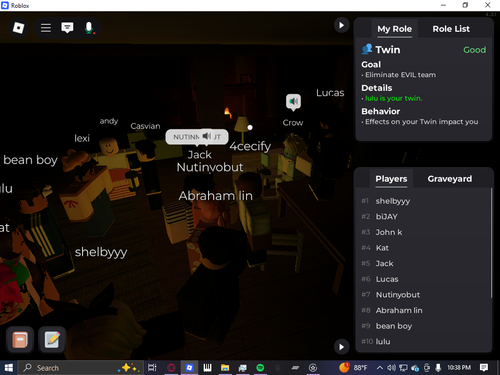Select player #10 lulu in list
Image resolution: width=500 pixels, height=375 pixels.
(423, 342)
